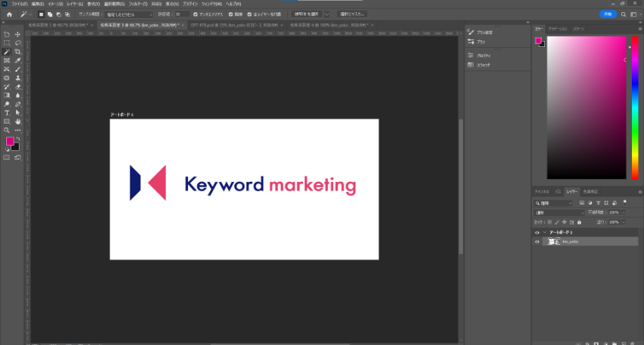Switch to DTT-878.psd document tab
The height and width of the screenshot is (345, 644).
pos(235,25)
